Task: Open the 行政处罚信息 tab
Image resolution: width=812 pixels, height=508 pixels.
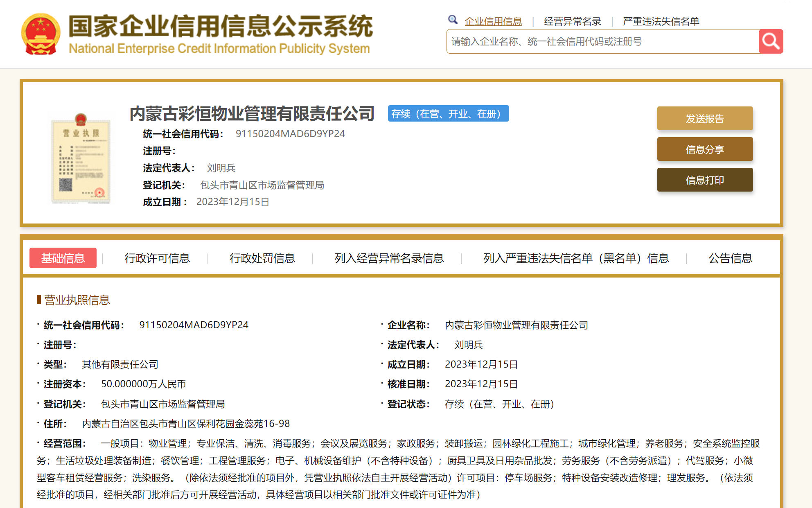Action: (262, 258)
